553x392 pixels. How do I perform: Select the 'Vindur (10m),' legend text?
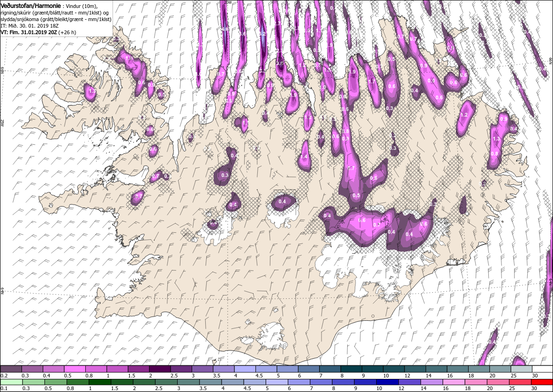tap(82, 7)
